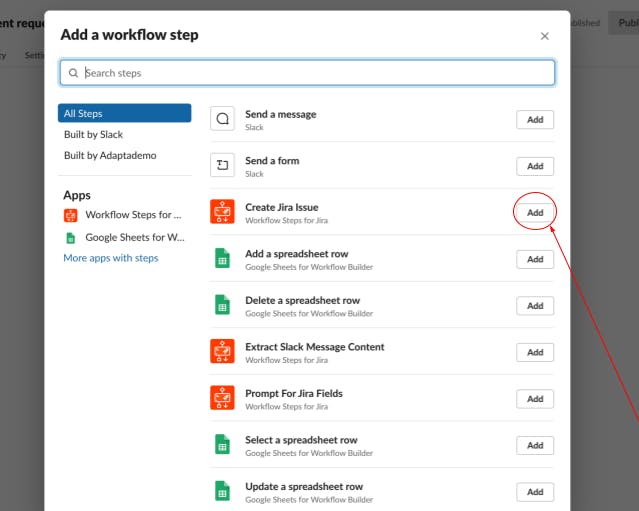
Task: Add the Send a form step
Action: (535, 166)
